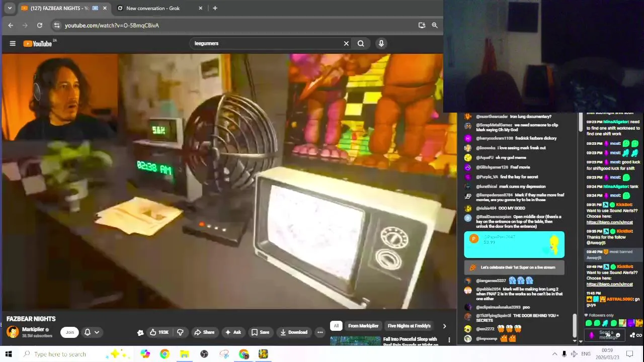This screenshot has height=362, width=644.
Task: Open the emoji picker in Kick chat
Action: pyautogui.click(x=618, y=335)
